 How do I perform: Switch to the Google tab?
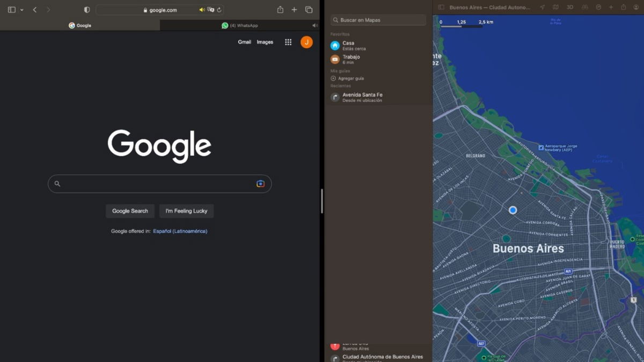point(80,25)
